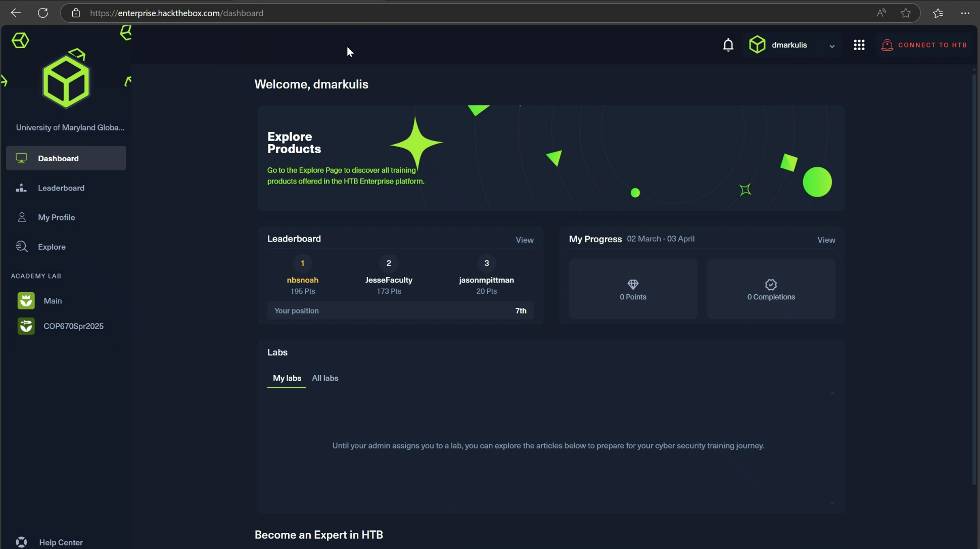Image resolution: width=980 pixels, height=549 pixels.
Task: Open the COP670Spr2025 lab
Action: tap(73, 326)
